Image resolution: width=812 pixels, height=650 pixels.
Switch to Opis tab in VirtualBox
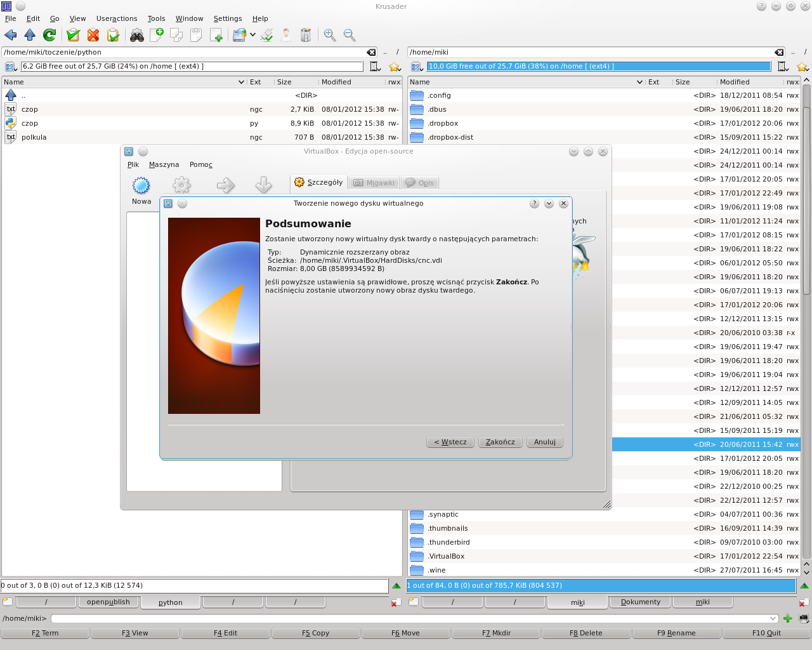click(x=420, y=183)
